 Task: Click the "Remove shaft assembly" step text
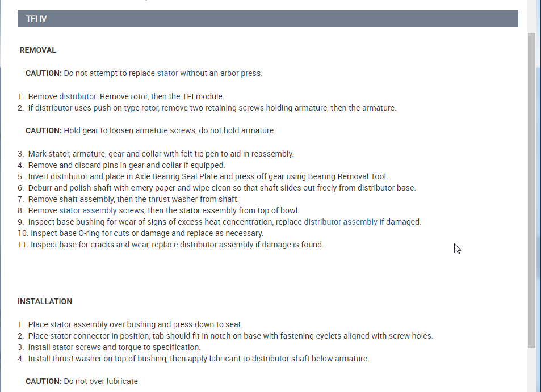[x=133, y=199]
